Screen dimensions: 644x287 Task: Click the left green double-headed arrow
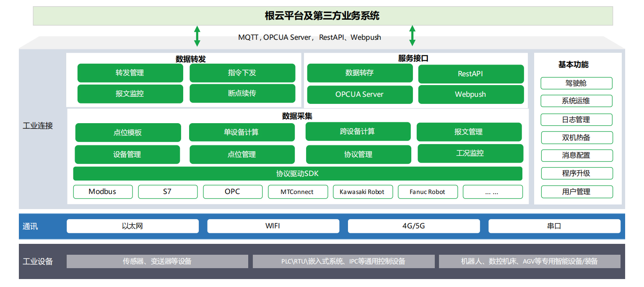197,36
